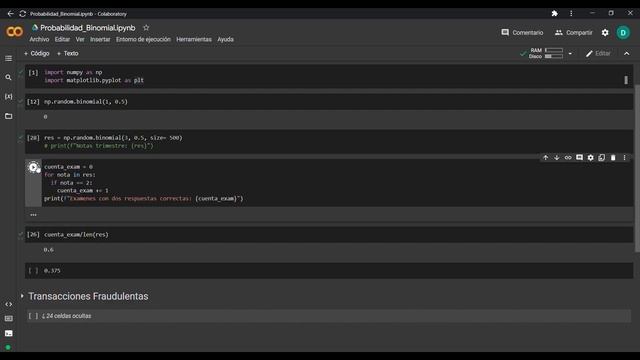Image resolution: width=640 pixels, height=360 pixels.
Task: Reload the page with refresh icon
Action: tap(22, 13)
